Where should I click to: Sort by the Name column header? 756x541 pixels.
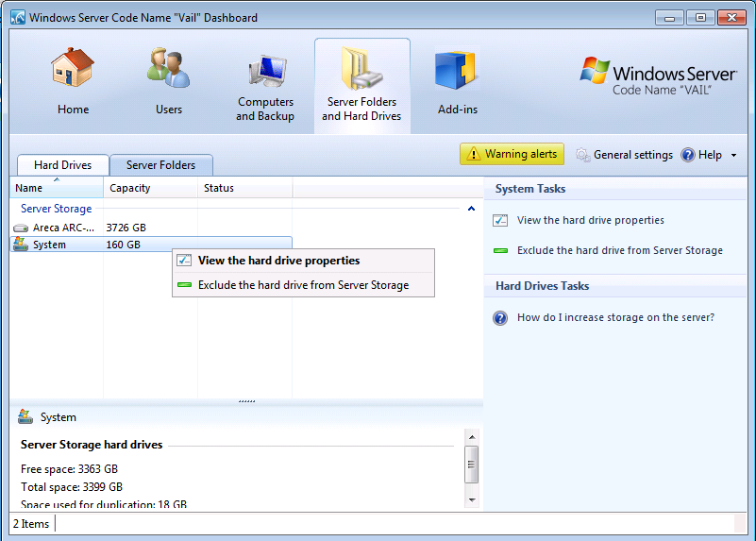tap(57, 188)
